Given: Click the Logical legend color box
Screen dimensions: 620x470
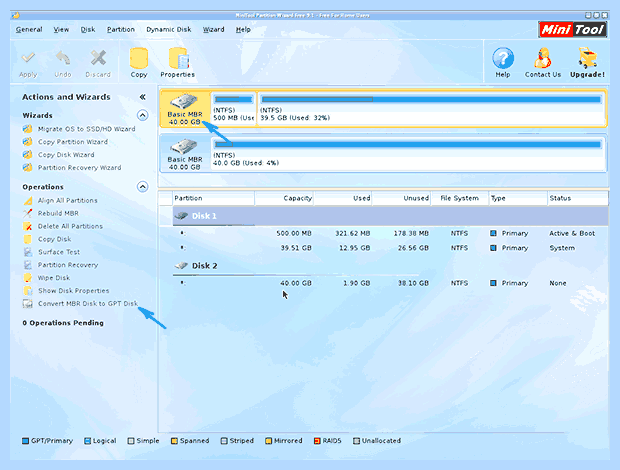Looking at the screenshot, I should point(87,441).
